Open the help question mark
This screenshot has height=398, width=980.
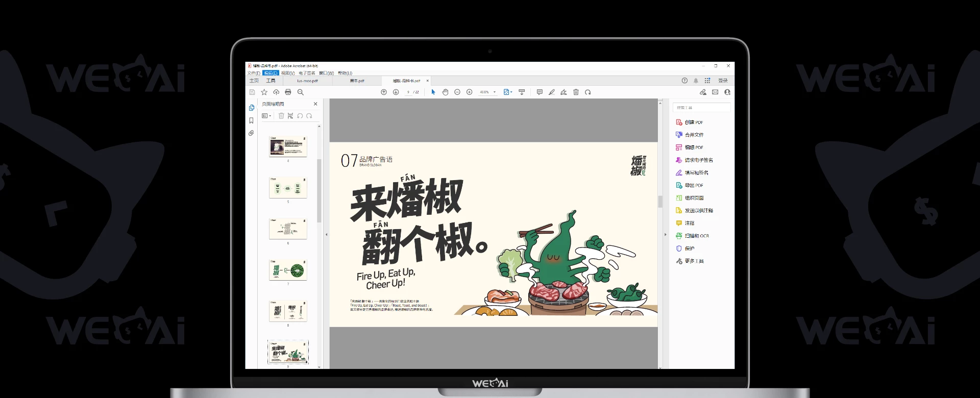point(684,81)
